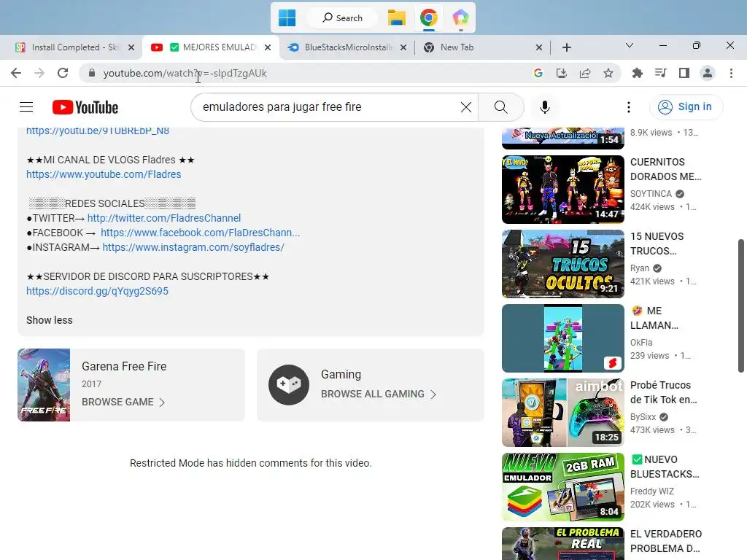Viewport: 747px width, 560px height.
Task: Open Probé Trucos de Tik Tok title
Action: (664, 392)
